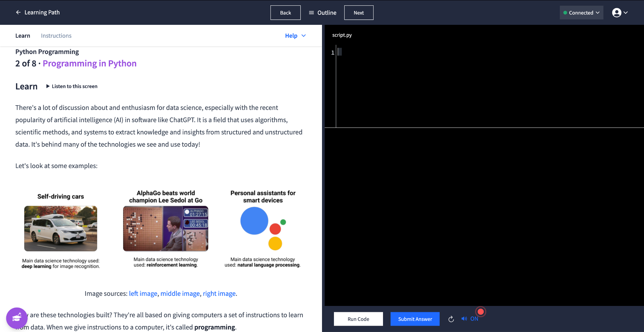Viewport: 644px width, 332px height.
Task: Toggle sound off using the ON control
Action: (474, 318)
